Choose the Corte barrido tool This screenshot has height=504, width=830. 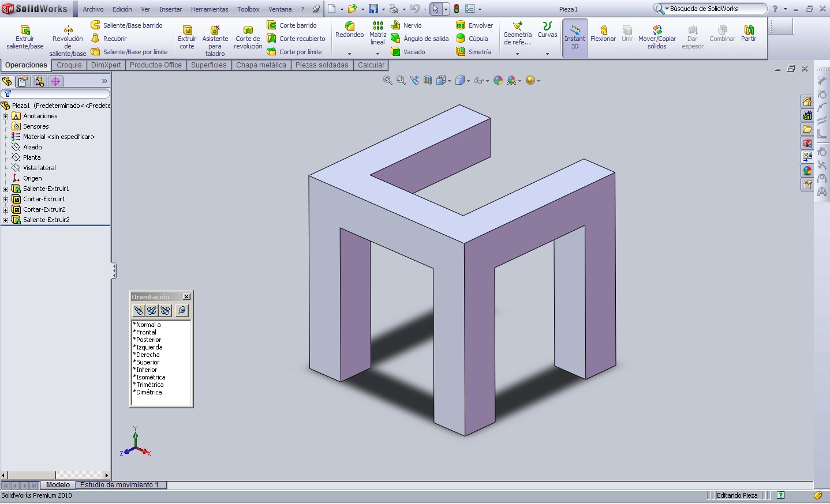291,25
